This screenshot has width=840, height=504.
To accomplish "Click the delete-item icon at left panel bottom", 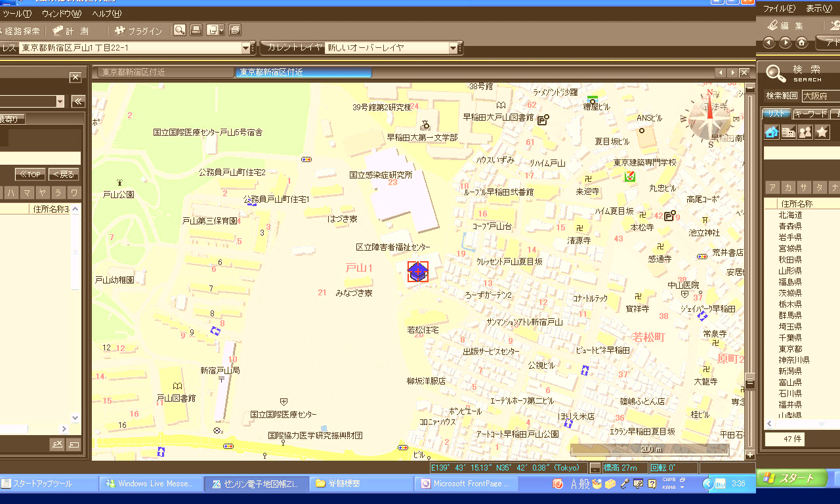I will point(57,445).
